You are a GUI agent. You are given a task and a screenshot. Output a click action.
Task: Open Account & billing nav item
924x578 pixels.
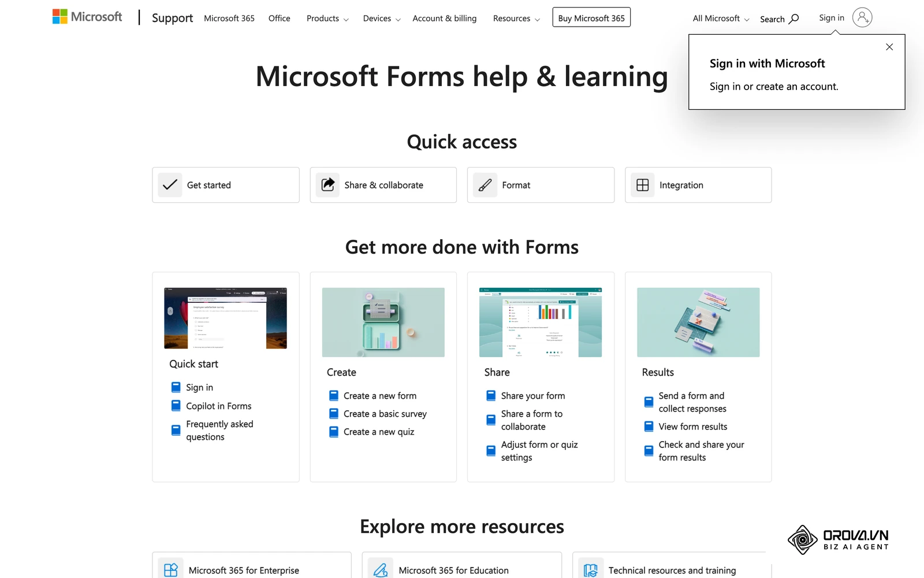point(445,18)
